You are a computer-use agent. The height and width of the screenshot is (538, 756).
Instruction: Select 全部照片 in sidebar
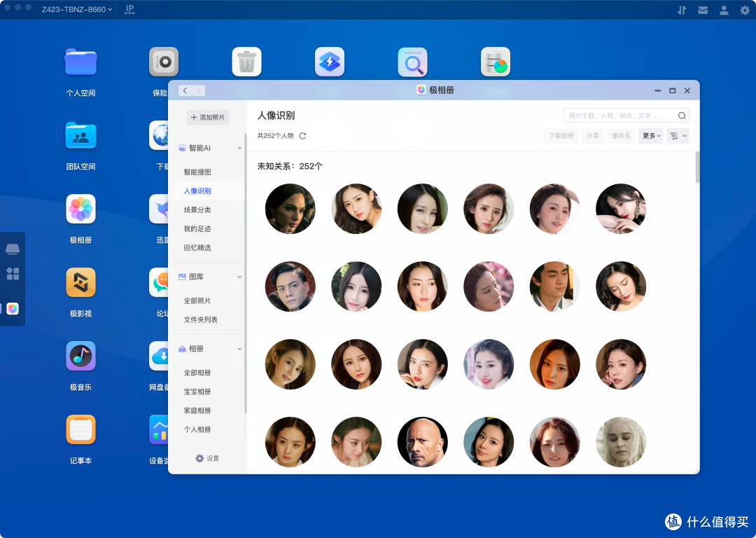click(x=197, y=301)
